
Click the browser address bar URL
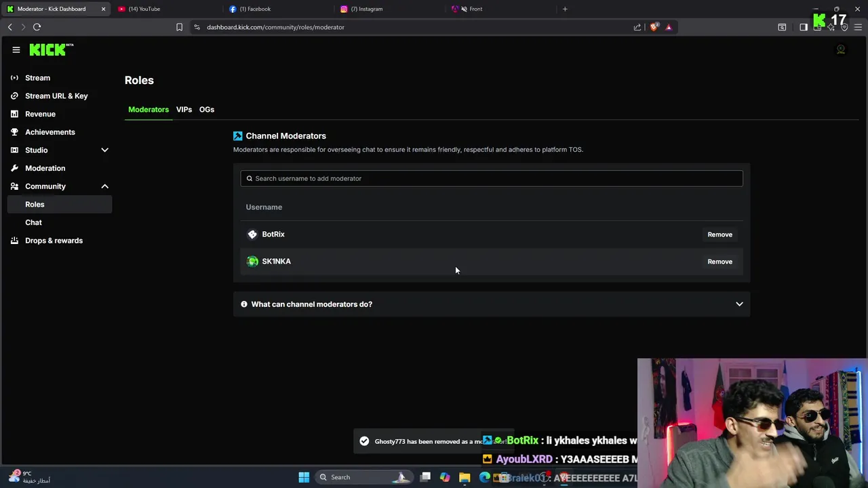point(275,27)
